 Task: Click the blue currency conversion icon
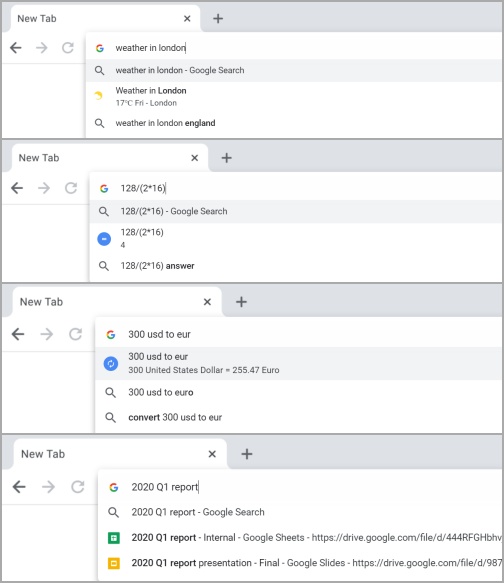click(x=111, y=363)
